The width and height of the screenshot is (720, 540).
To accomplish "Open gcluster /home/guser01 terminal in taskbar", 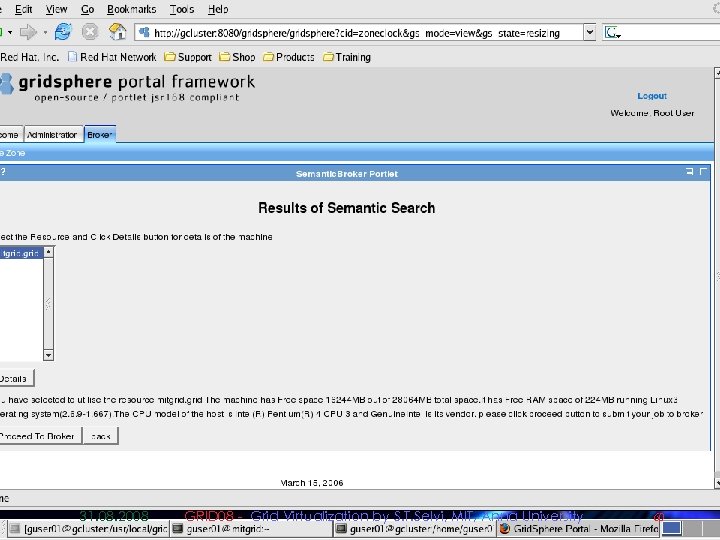I will (x=415, y=529).
